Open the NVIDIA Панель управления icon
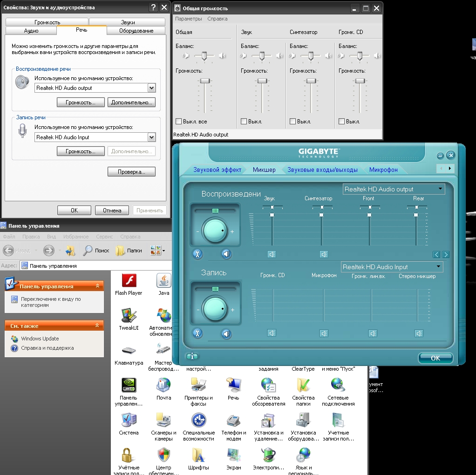Image resolution: width=476 pixels, height=475 pixels. (x=129, y=385)
